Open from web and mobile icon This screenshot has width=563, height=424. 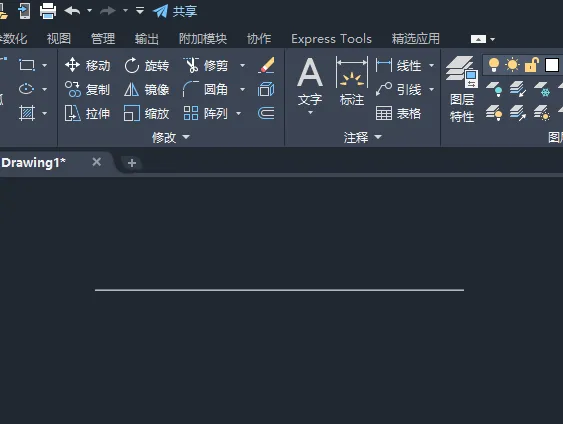pyautogui.click(x=24, y=11)
